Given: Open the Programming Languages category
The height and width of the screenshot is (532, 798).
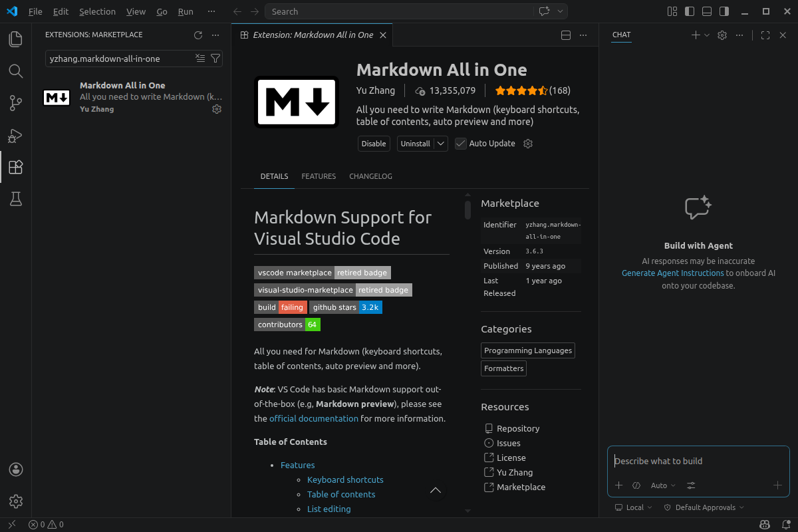Looking at the screenshot, I should pyautogui.click(x=528, y=350).
